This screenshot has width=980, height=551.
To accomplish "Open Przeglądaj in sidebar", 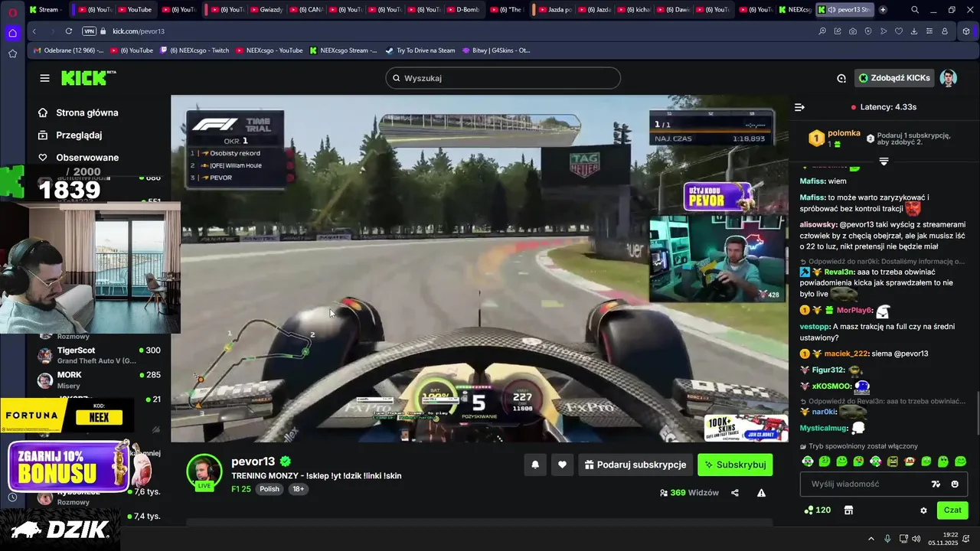I will point(70,135).
